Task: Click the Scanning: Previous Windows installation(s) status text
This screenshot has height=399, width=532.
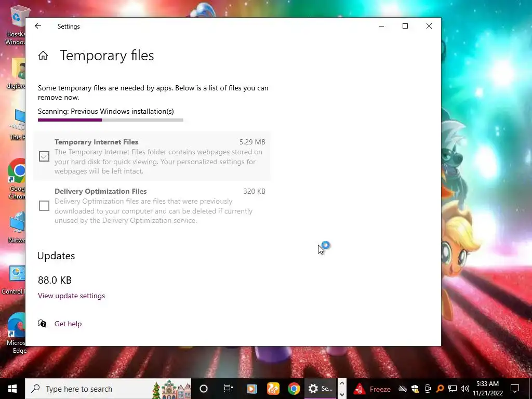Action: 106,111
